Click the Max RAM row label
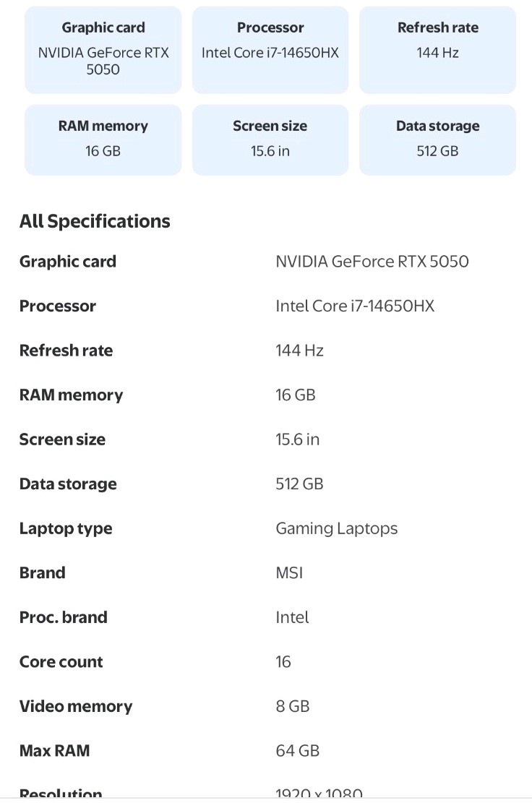This screenshot has width=532, height=803. [55, 751]
